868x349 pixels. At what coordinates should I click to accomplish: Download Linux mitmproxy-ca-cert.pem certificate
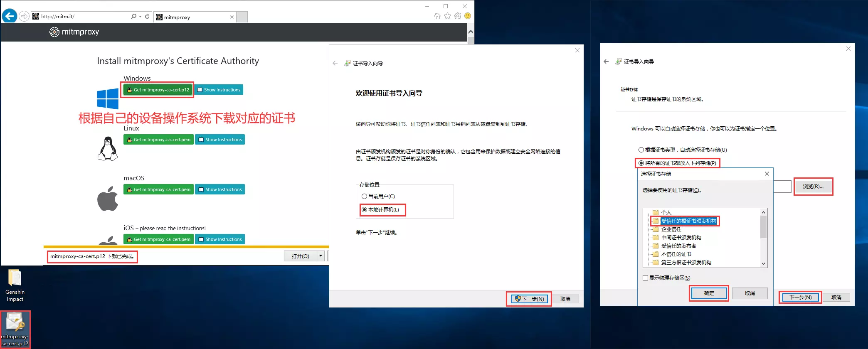[x=158, y=140]
